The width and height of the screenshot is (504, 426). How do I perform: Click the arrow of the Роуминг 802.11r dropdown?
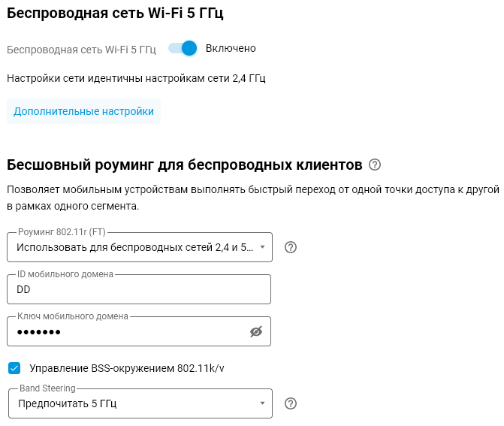point(262,247)
